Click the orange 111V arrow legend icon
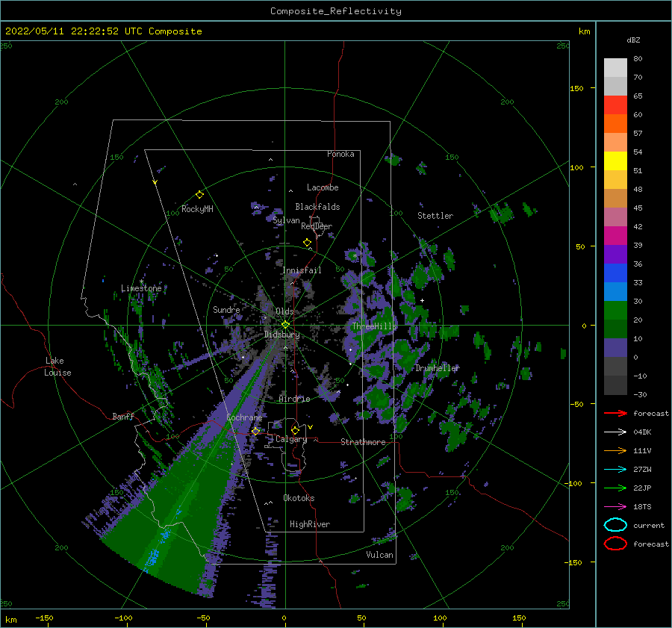672x628 pixels. point(615,450)
